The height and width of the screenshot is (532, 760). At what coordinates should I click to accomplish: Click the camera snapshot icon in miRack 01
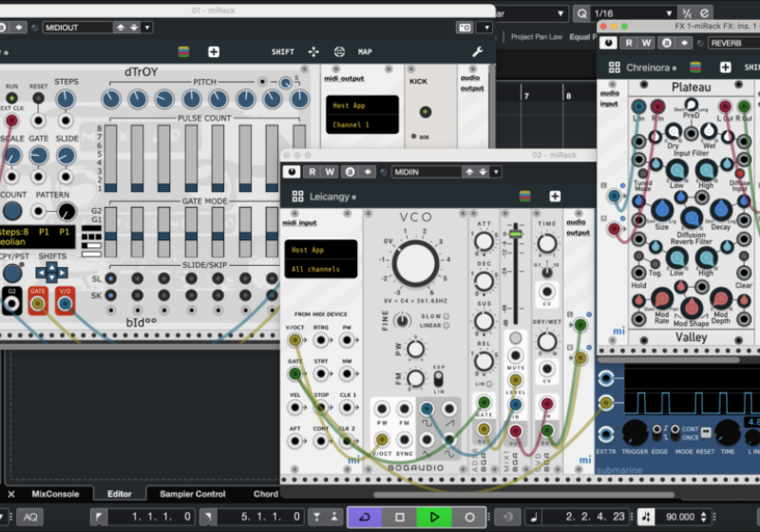[x=465, y=28]
